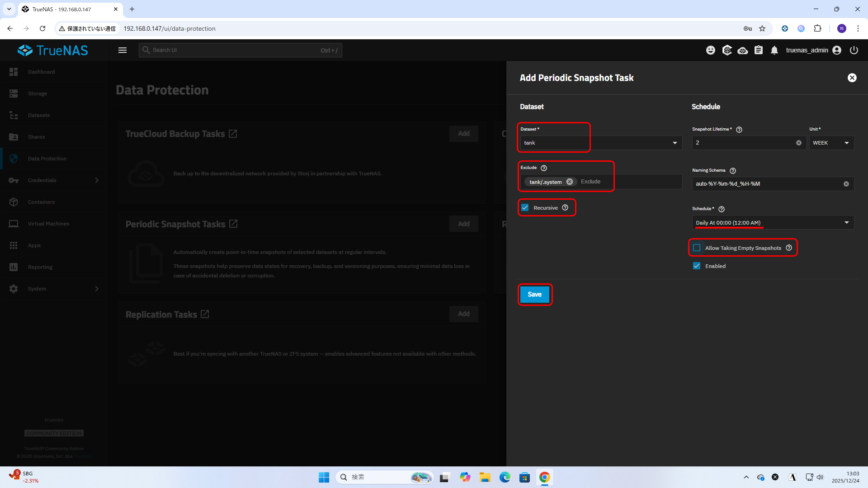The image size is (868, 488).
Task: Remove tank/.system exclude chip
Action: click(x=570, y=182)
